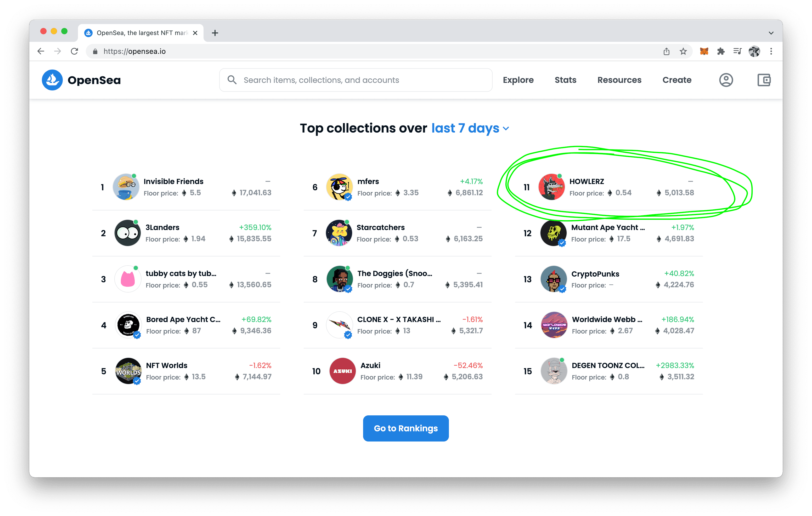Expand the 'last 7 days' time range dropdown
Viewport: 812px width, 516px height.
tap(470, 128)
